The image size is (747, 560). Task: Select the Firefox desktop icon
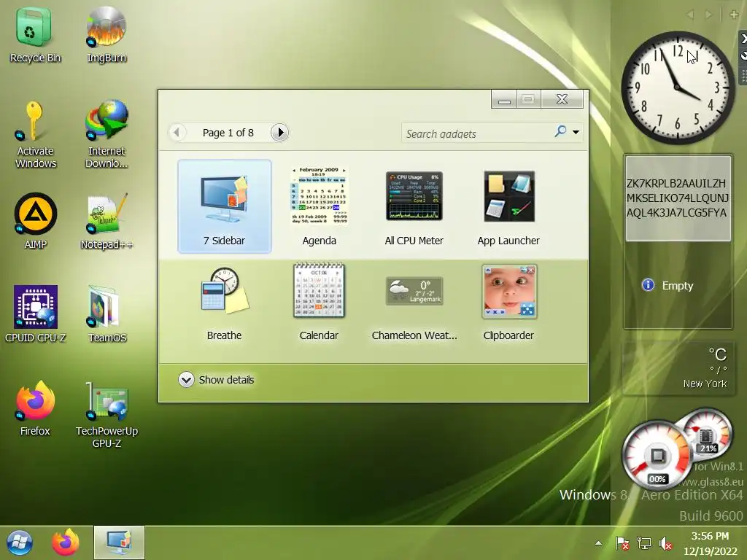(35, 408)
